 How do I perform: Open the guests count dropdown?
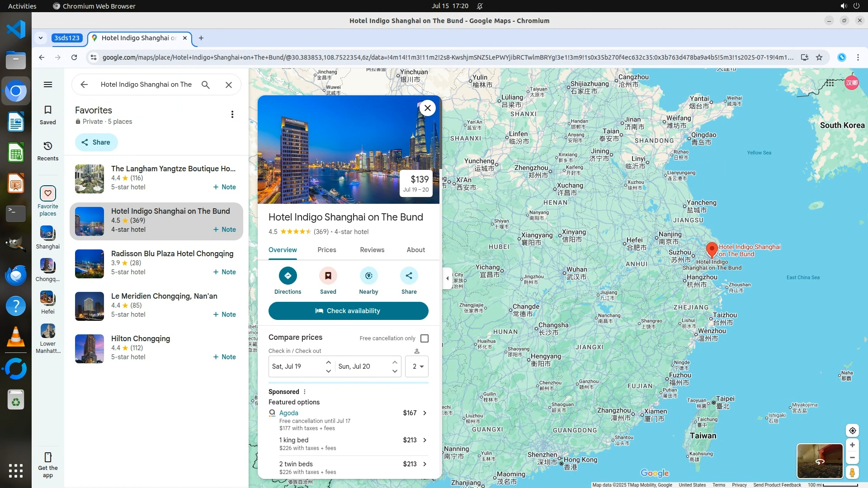tap(416, 366)
